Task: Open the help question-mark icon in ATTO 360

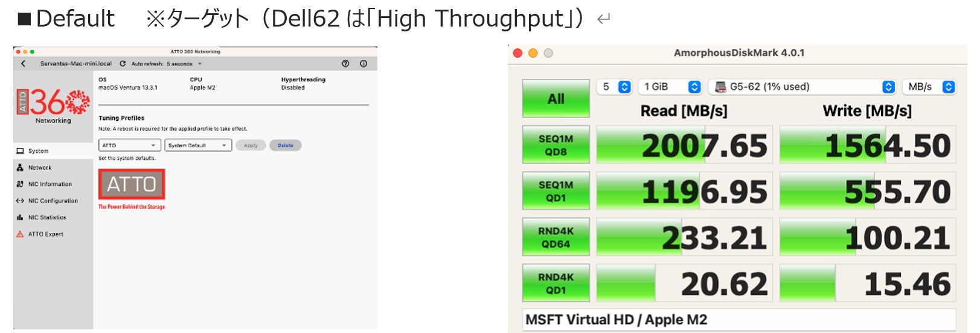Action: 345,63
